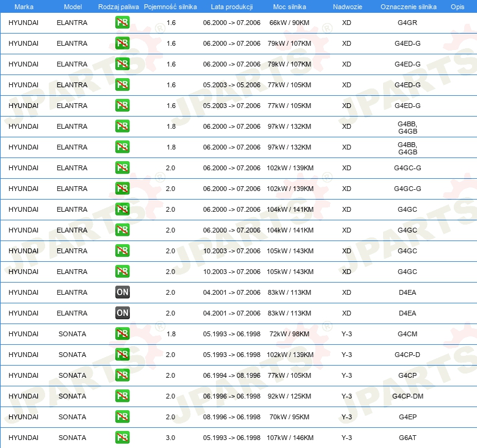Click the Pojemność silnika column header
This screenshot has height=448, width=477.
tap(170, 7)
